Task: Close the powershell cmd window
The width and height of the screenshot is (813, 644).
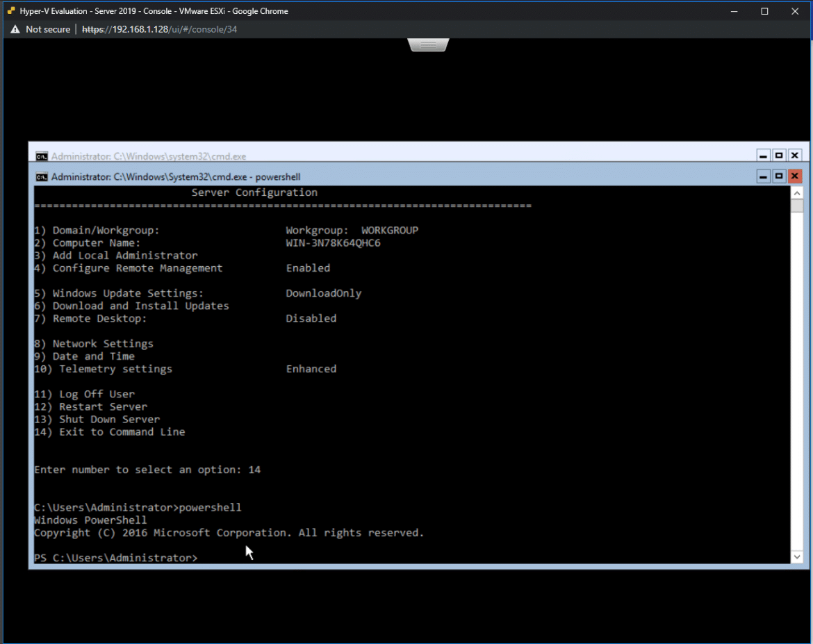Action: coord(794,177)
